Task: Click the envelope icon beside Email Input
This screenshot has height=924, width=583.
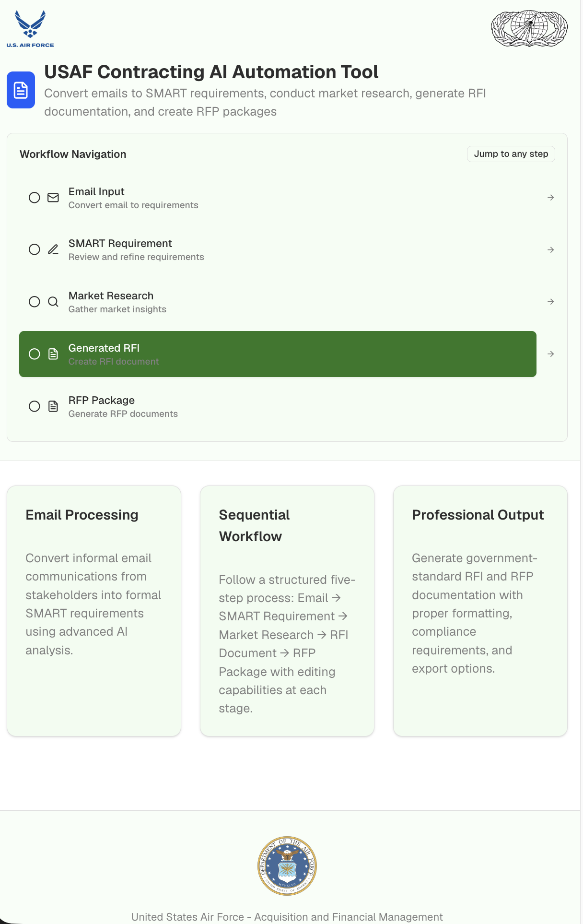Action: coord(53,198)
